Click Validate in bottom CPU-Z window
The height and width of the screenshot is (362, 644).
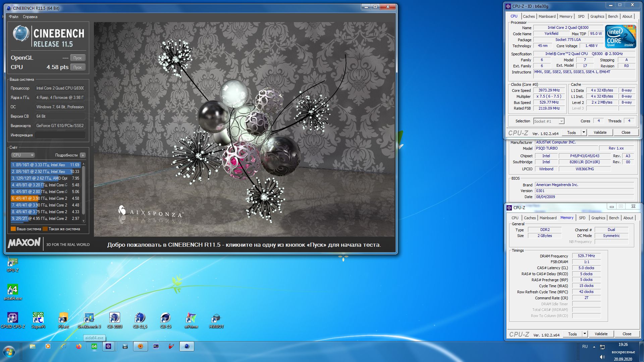click(601, 334)
